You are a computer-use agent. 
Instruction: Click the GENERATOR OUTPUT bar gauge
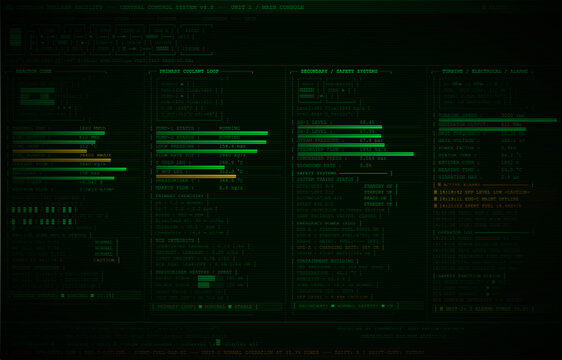(x=482, y=129)
